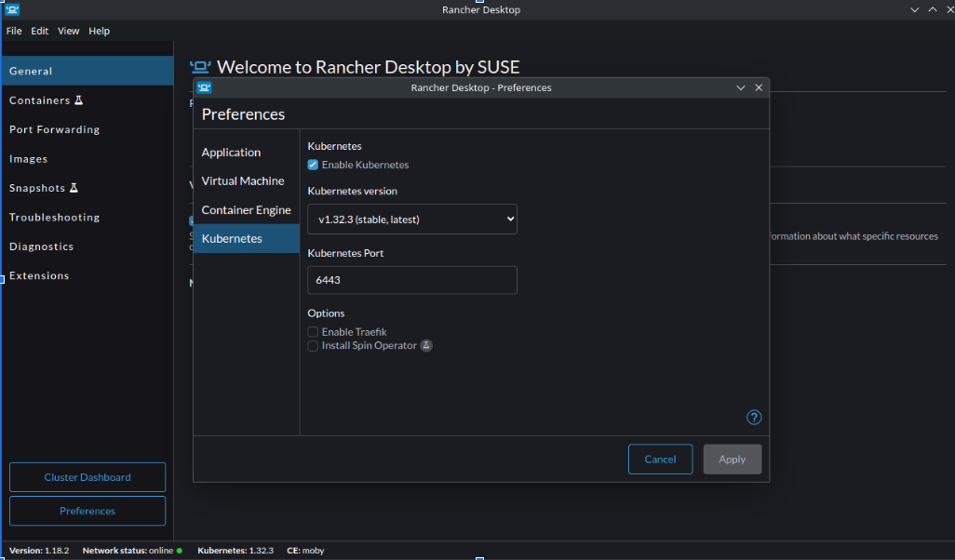Open the File menu
This screenshot has height=560, width=955.
[x=14, y=31]
